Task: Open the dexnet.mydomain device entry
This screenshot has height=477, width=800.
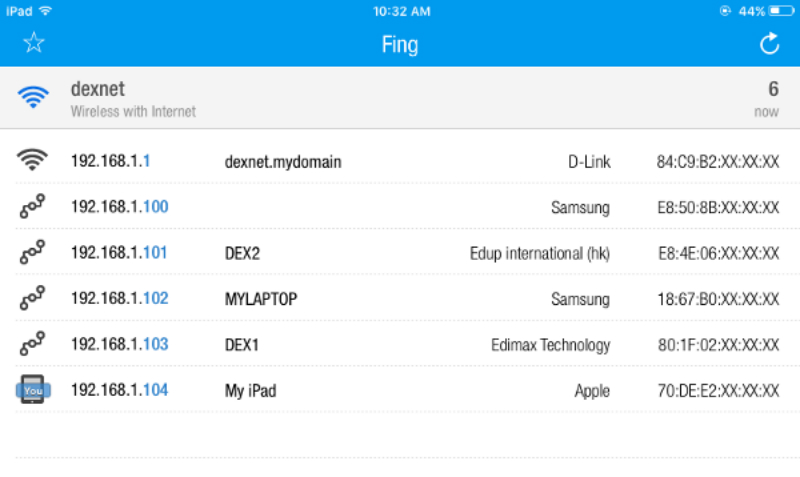Action: click(283, 161)
